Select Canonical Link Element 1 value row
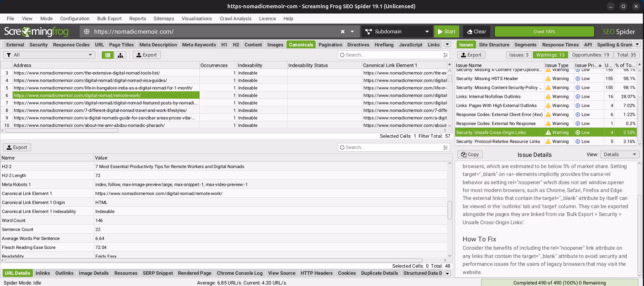The image size is (644, 286). pos(224,194)
